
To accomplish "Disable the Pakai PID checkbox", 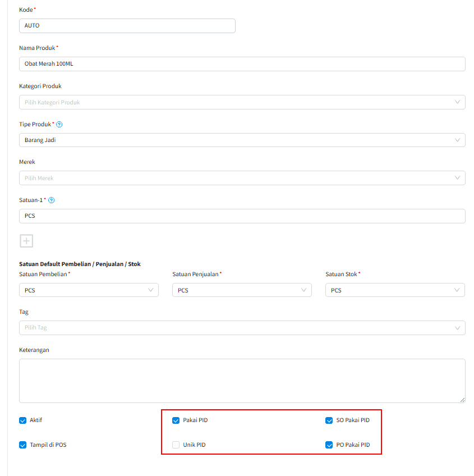I will pyautogui.click(x=176, y=420).
